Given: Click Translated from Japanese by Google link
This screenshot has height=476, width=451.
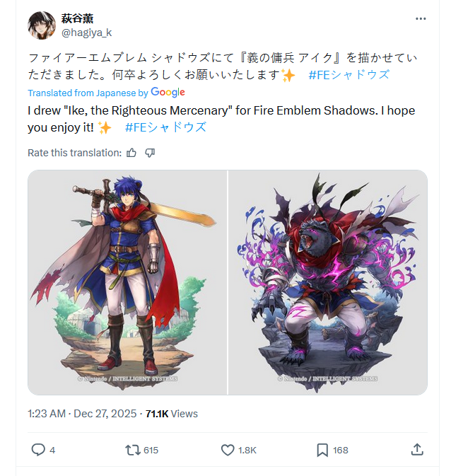Looking at the screenshot, I should coord(106,92).
